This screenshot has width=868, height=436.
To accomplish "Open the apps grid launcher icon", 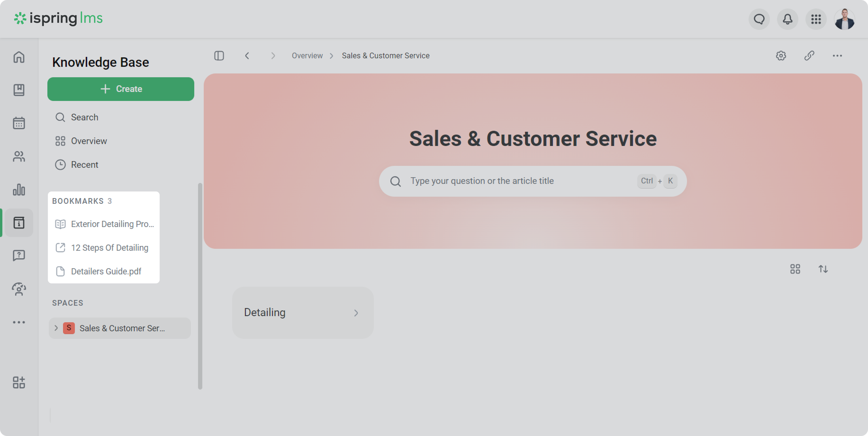I will (x=816, y=19).
